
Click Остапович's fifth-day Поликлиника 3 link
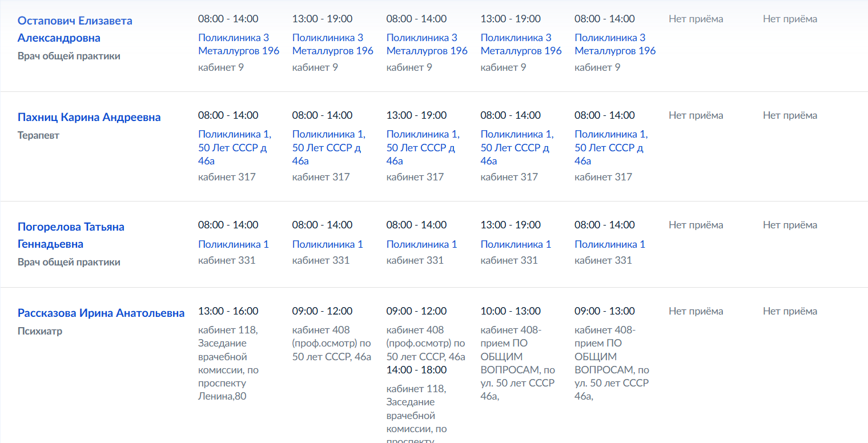point(615,44)
